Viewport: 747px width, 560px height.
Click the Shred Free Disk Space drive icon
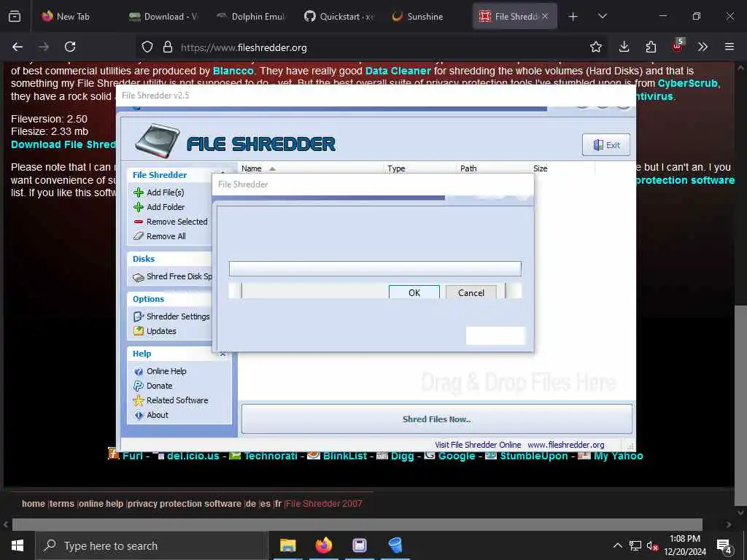tap(139, 277)
